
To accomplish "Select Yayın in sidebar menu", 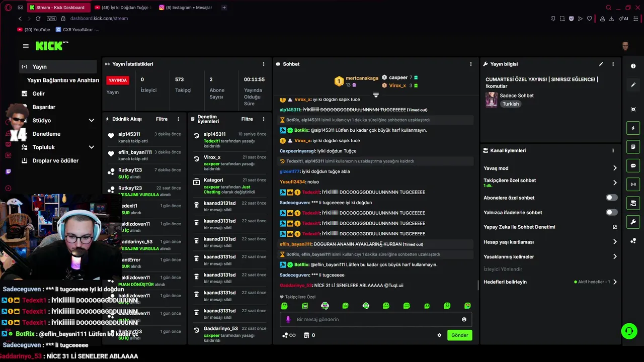I will [58, 67].
